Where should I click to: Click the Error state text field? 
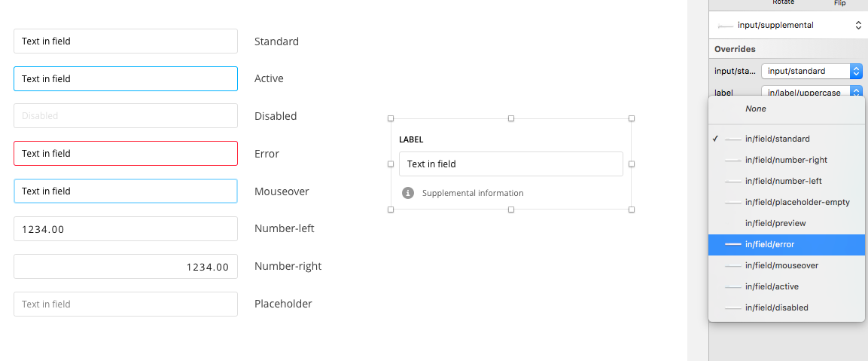[x=126, y=153]
